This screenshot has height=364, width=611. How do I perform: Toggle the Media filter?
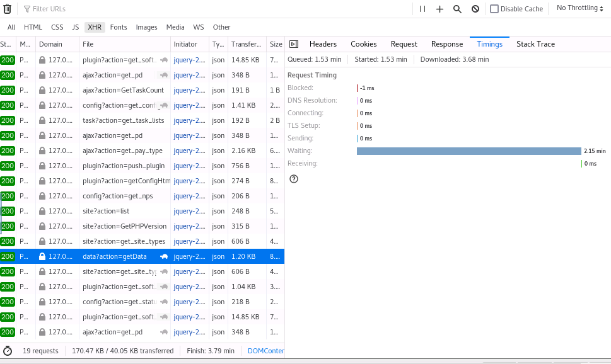point(175,27)
